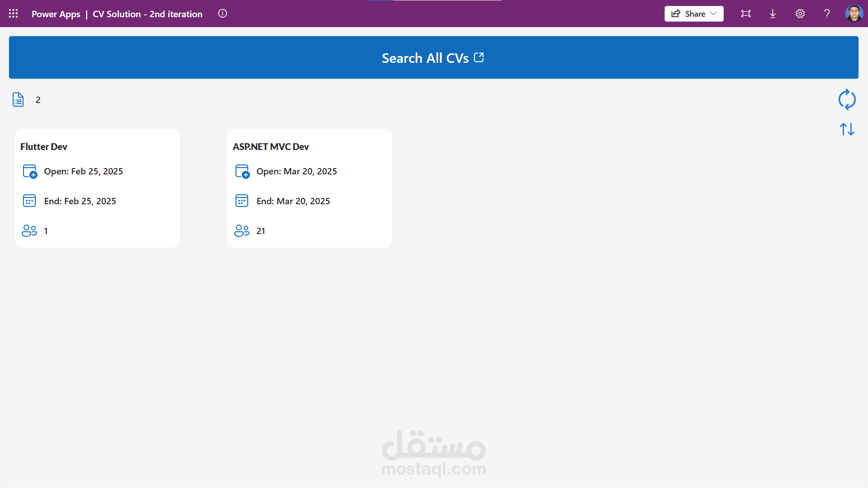Open the Power Apps waffle menu

point(13,14)
